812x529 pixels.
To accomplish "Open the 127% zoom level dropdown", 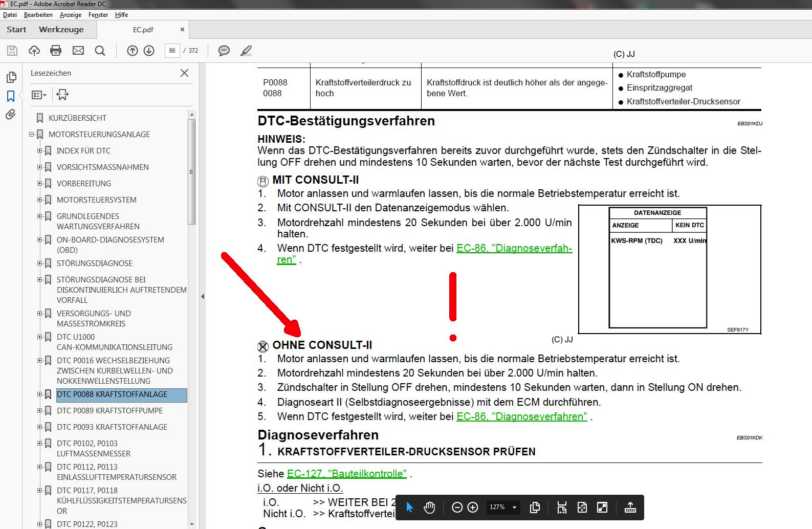I will [x=514, y=508].
